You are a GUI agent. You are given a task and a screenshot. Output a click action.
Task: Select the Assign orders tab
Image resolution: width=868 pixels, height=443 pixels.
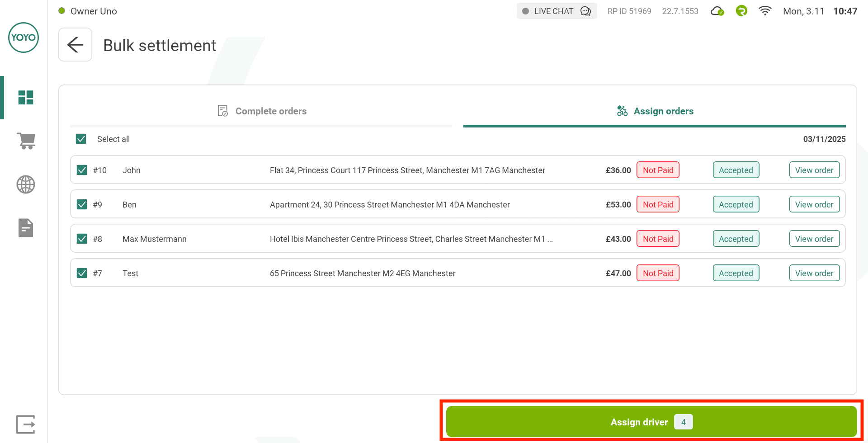pos(655,111)
